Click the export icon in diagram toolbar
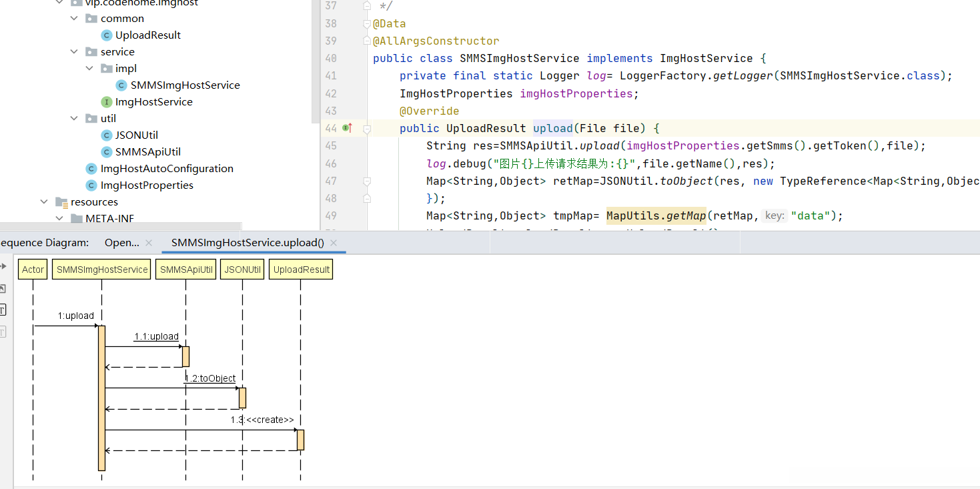The height and width of the screenshot is (489, 980). (x=3, y=288)
